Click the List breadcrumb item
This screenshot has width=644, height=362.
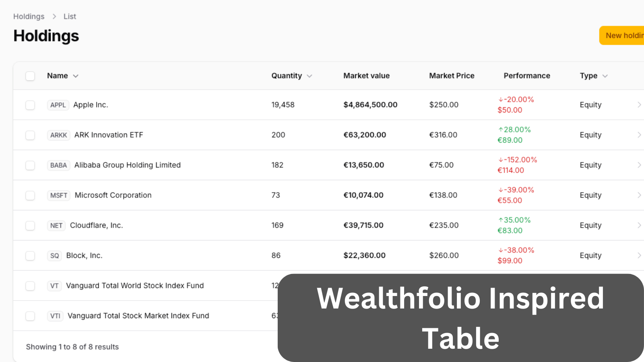70,16
